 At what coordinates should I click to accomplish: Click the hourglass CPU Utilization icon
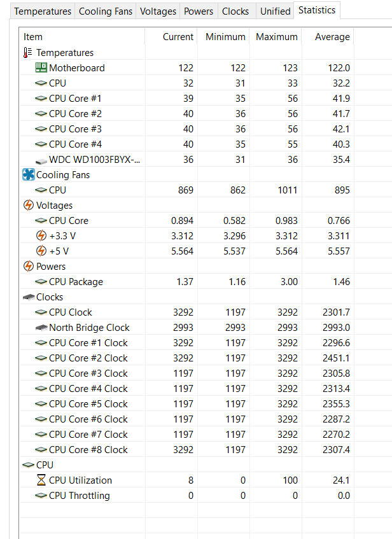point(41,480)
